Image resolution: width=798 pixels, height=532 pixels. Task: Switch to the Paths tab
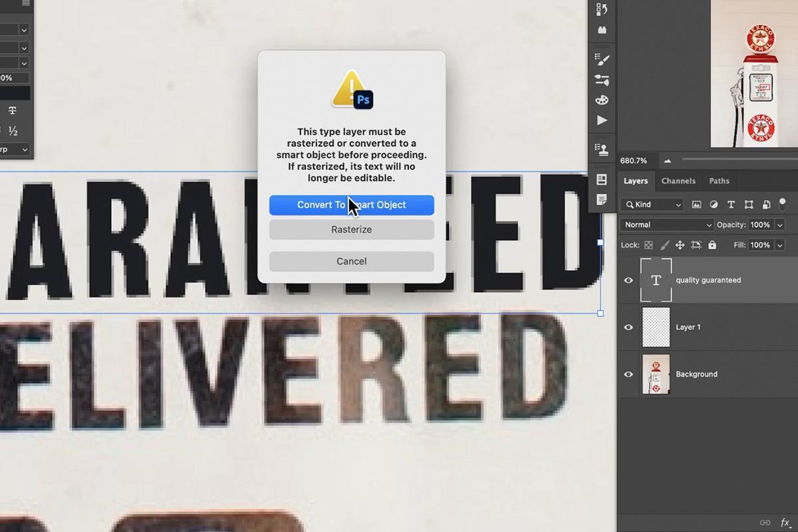tap(719, 181)
